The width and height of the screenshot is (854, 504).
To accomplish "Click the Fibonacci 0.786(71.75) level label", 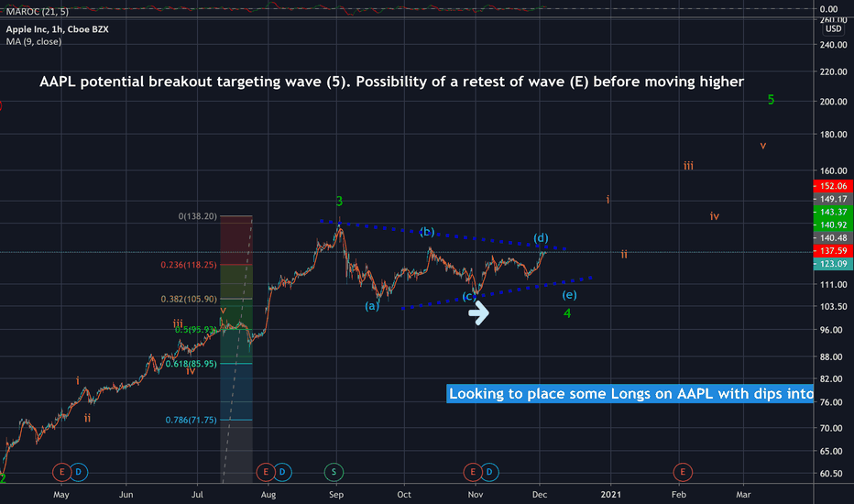I will point(191,420).
